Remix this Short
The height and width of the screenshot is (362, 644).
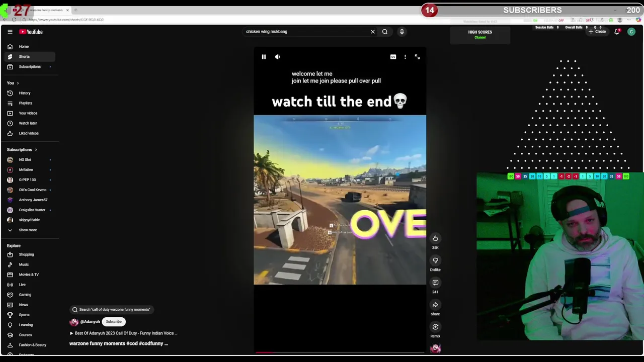[x=435, y=327]
